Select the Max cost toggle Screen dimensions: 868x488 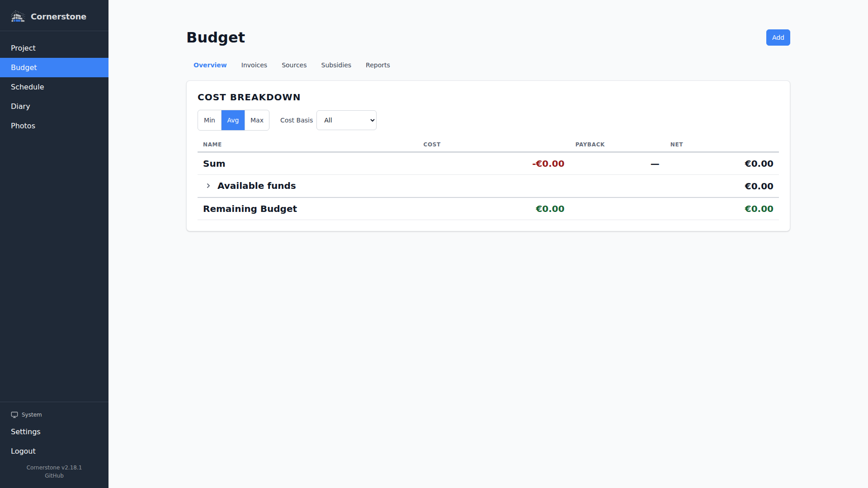[257, 120]
